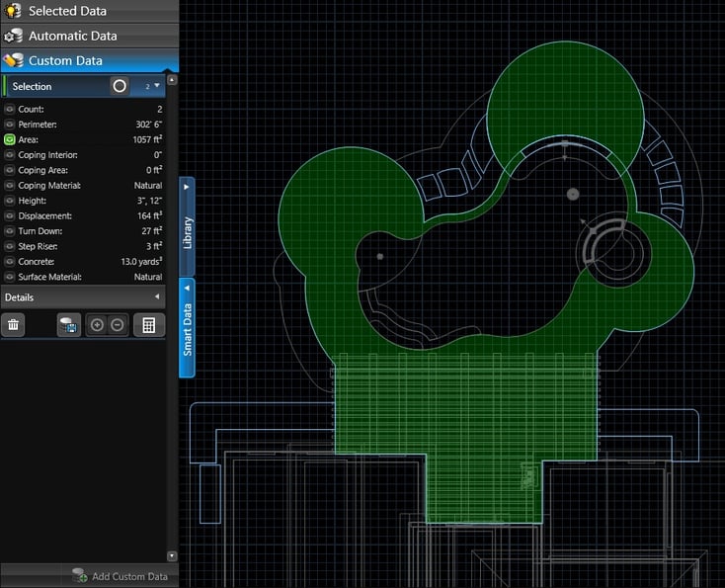Click the Height value 3", 12"

(150, 201)
